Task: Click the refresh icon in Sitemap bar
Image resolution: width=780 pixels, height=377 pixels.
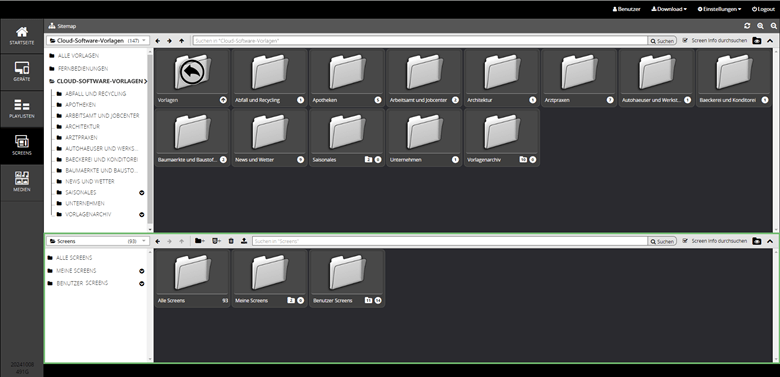Action: [747, 26]
